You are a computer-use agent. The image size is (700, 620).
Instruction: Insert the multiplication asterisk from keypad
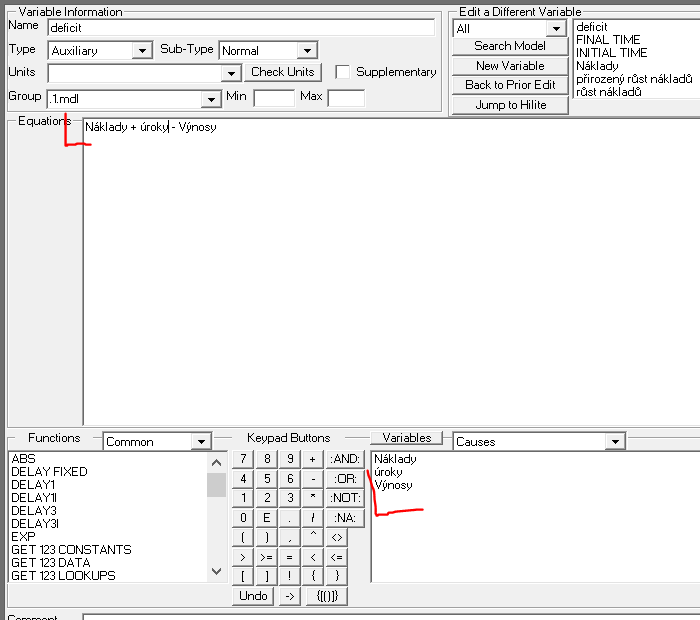(312, 498)
